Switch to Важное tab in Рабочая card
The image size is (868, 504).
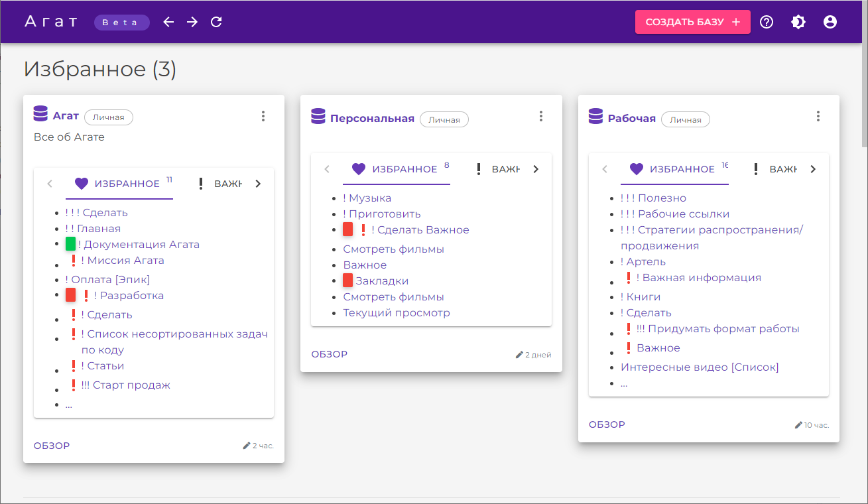pyautogui.click(x=775, y=169)
